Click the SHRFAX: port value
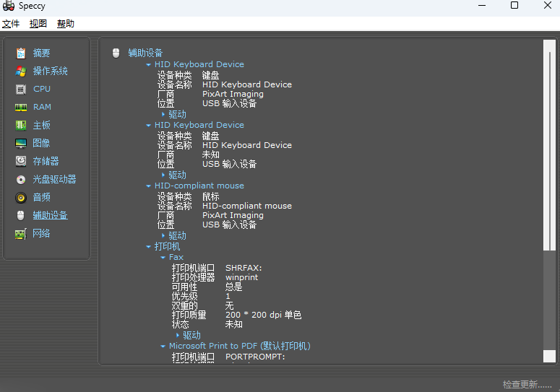 click(244, 268)
